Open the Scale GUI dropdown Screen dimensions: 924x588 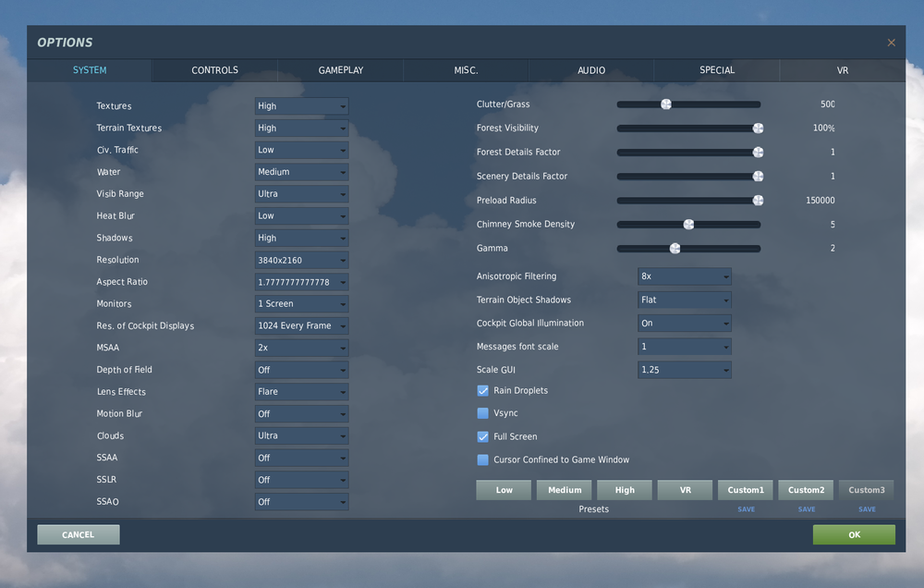[x=684, y=368]
